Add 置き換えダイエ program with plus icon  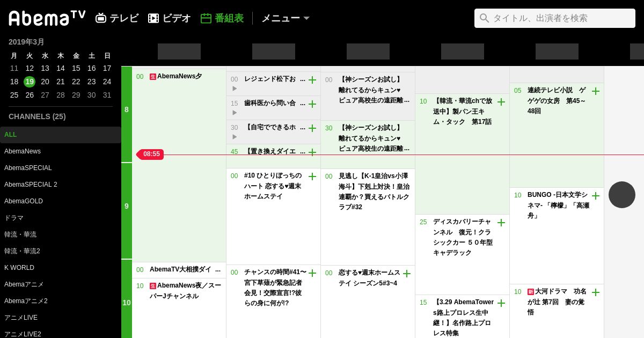point(312,152)
